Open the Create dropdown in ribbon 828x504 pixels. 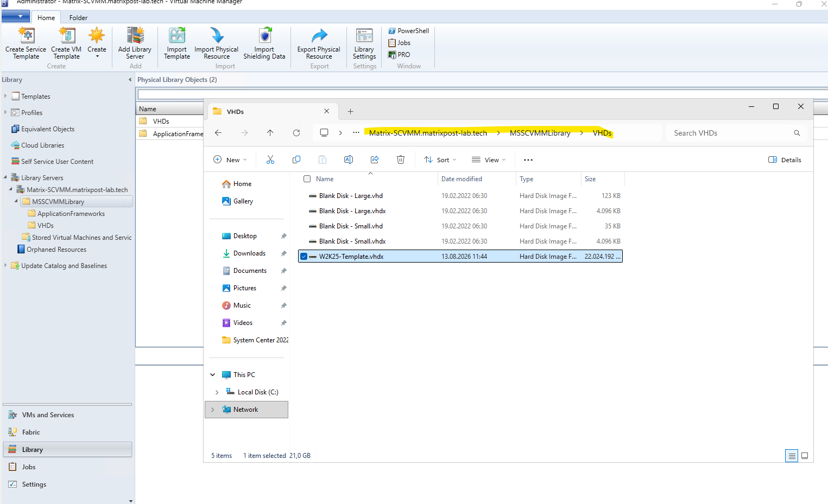coord(97,43)
